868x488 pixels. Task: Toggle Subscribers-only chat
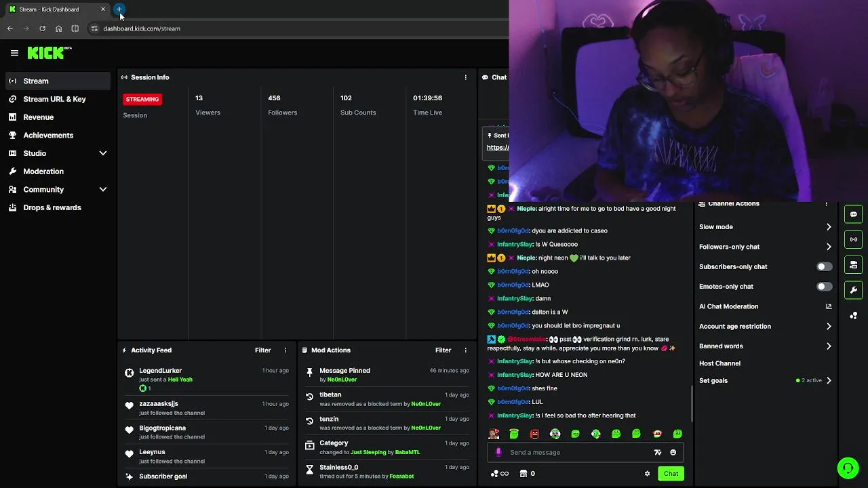point(824,267)
